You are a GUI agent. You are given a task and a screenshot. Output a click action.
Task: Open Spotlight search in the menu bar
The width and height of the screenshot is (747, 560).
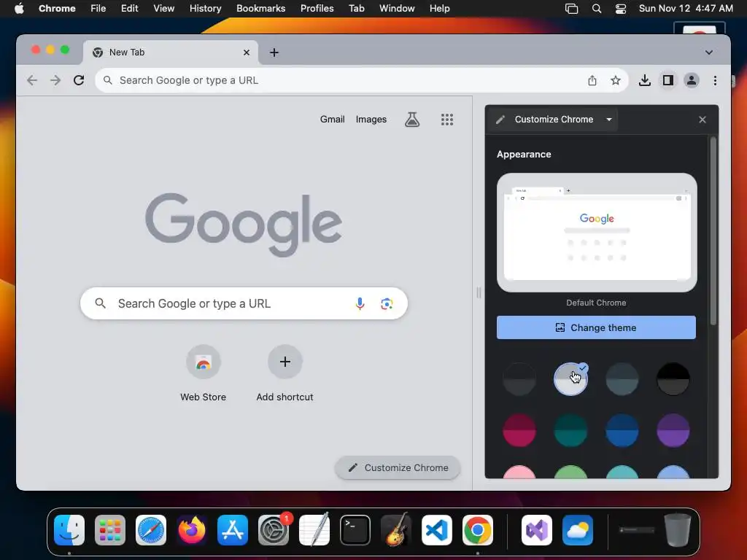597,9
